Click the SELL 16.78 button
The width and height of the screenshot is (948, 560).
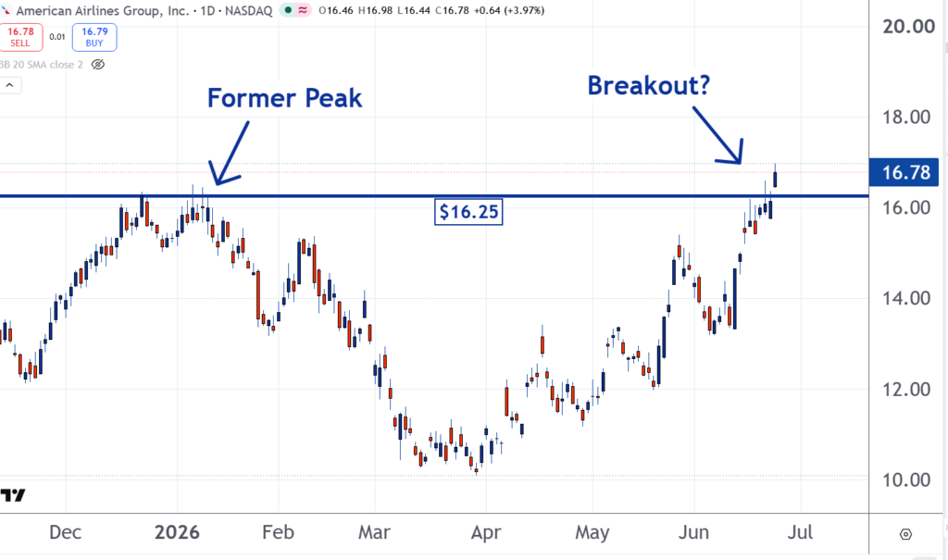coord(20,37)
